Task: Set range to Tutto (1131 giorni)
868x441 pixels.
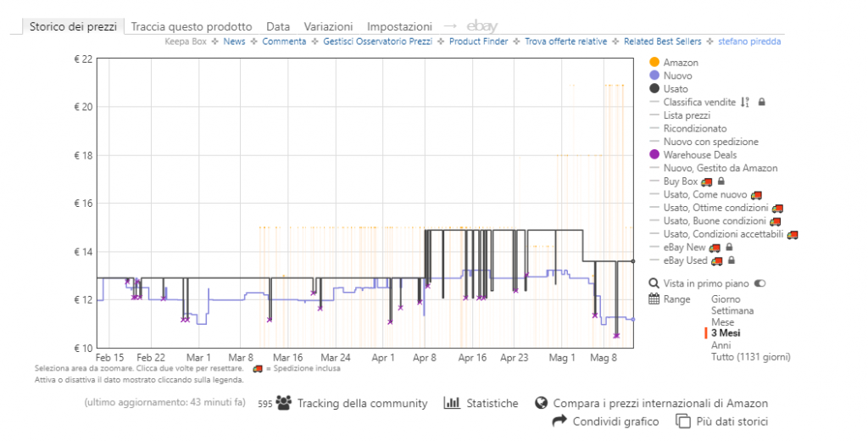Action: (750, 357)
